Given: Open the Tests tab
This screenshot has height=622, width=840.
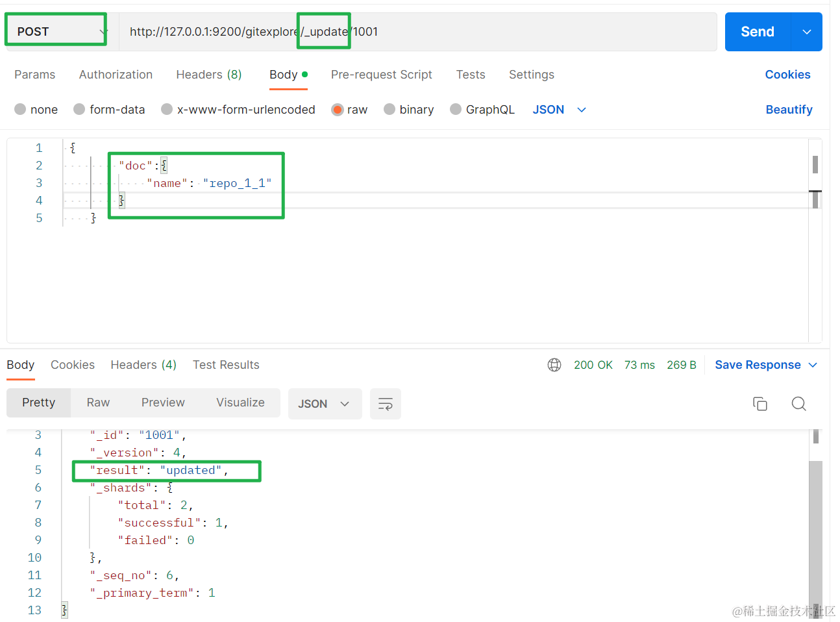Looking at the screenshot, I should 471,75.
